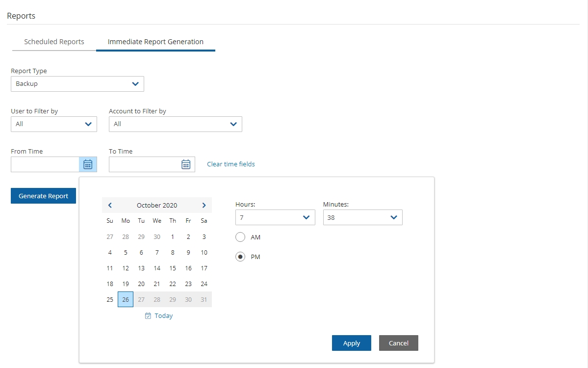Expand the Hours dropdown
The width and height of the screenshot is (588, 368).
coord(275,217)
